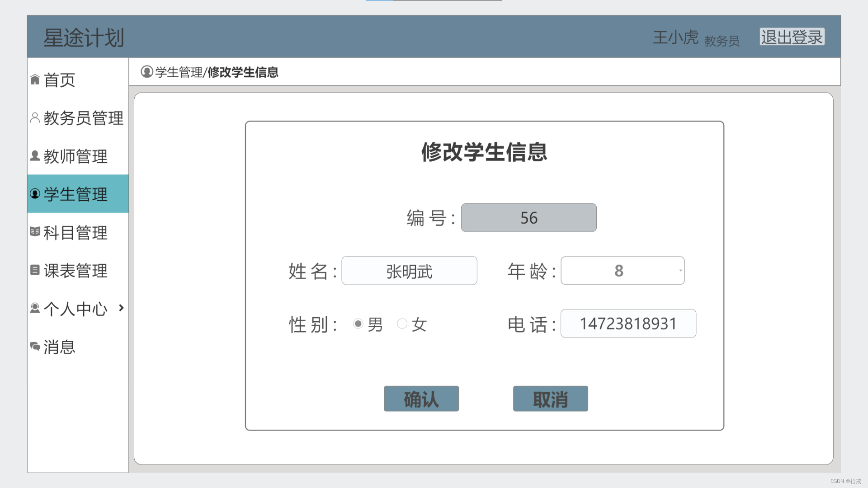Click the home icon beside 首页
The image size is (868, 488).
tap(35, 80)
